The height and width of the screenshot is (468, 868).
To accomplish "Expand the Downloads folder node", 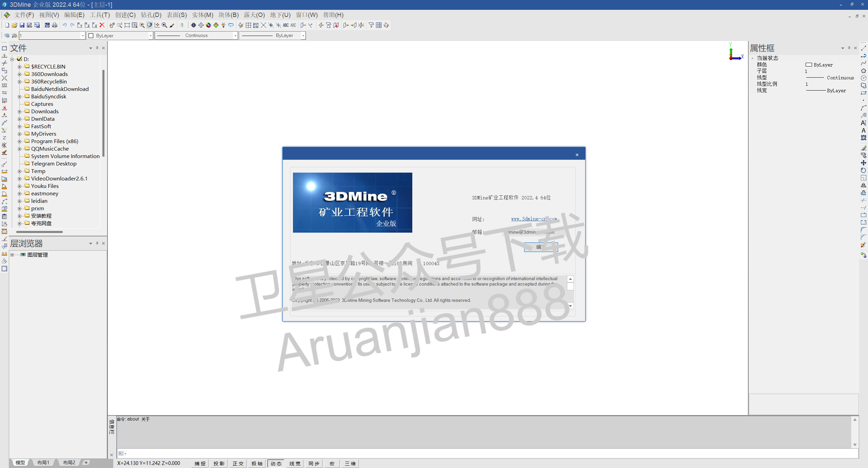I will 20,112.
